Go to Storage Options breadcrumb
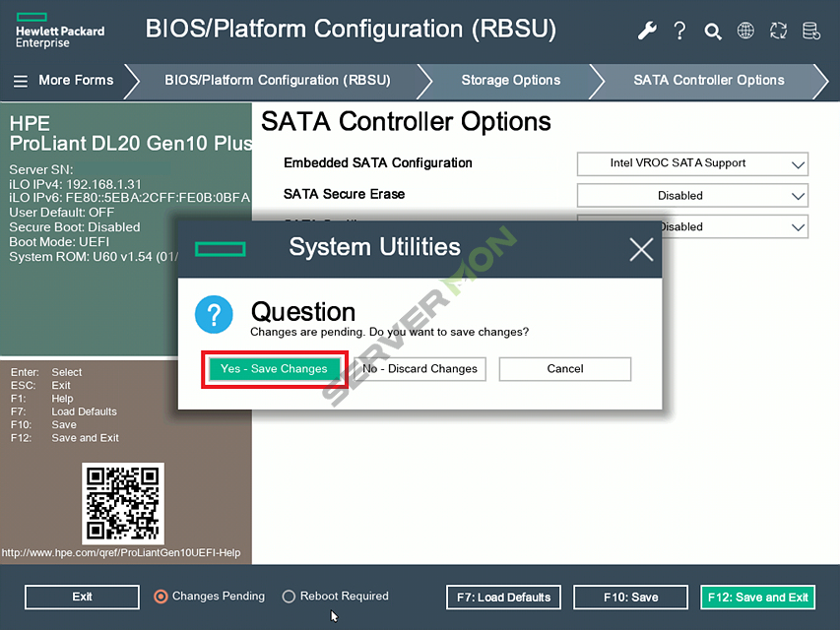Image resolution: width=840 pixels, height=630 pixels. click(x=510, y=81)
